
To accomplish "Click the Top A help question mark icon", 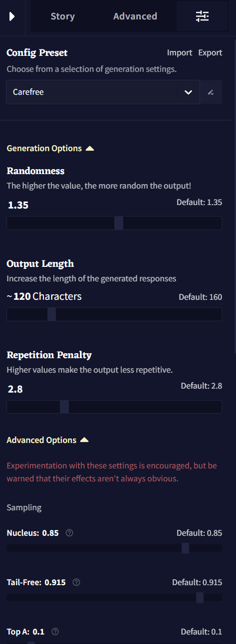I will 55,632.
